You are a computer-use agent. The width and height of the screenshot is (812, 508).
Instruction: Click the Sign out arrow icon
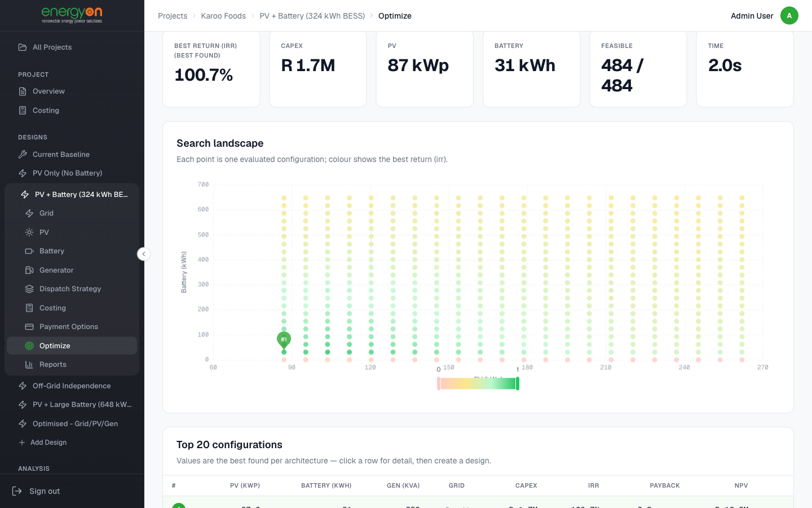tap(17, 491)
